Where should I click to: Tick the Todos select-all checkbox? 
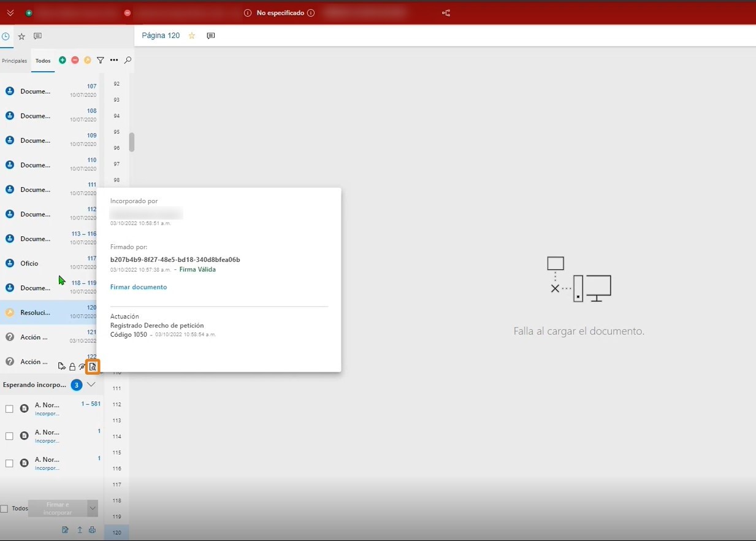[x=4, y=508]
